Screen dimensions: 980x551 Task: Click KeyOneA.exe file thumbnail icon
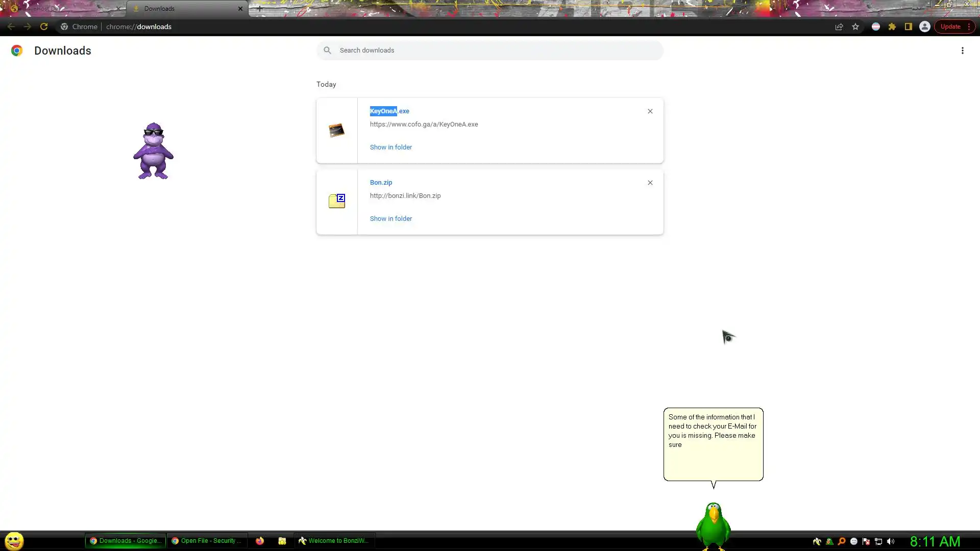click(x=336, y=131)
